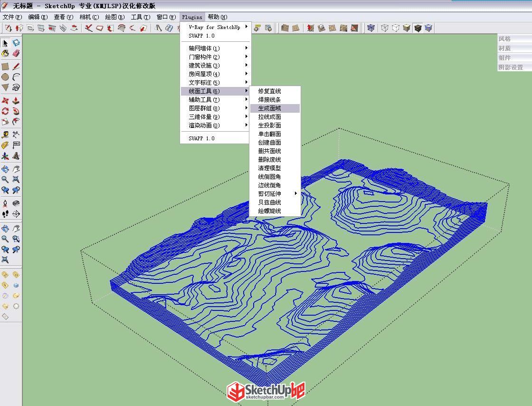Pick the yellow Protractor tool
This screenshot has height=406, width=532.
(x=5, y=145)
